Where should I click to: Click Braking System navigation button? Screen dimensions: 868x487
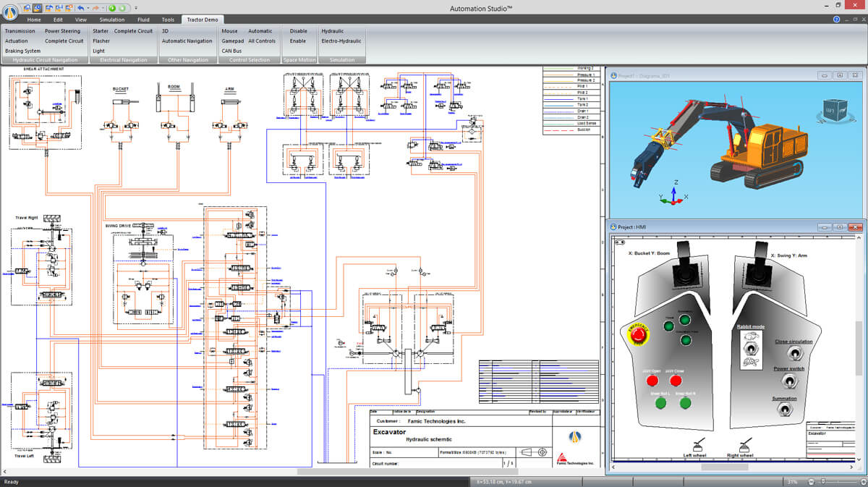[x=23, y=51]
